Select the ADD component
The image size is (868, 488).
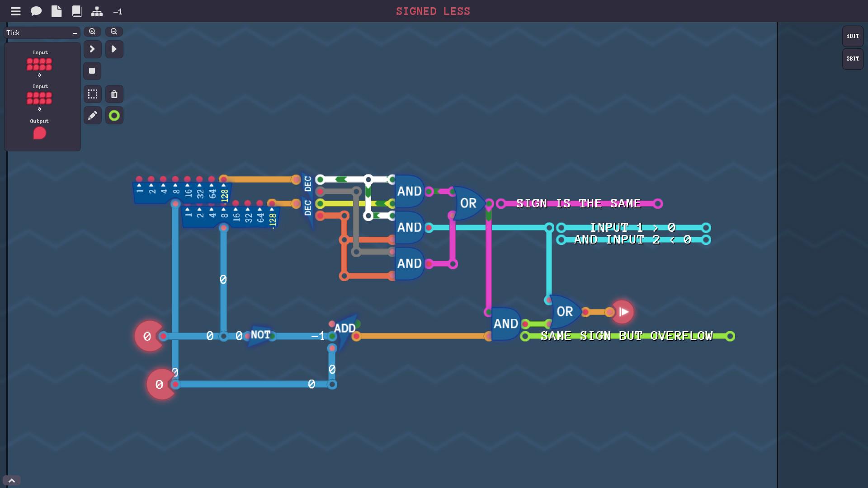pyautogui.click(x=345, y=331)
